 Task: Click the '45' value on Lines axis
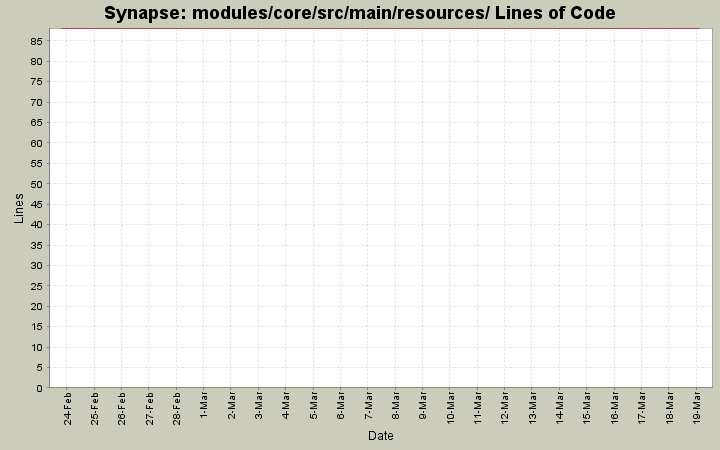click(x=37, y=204)
